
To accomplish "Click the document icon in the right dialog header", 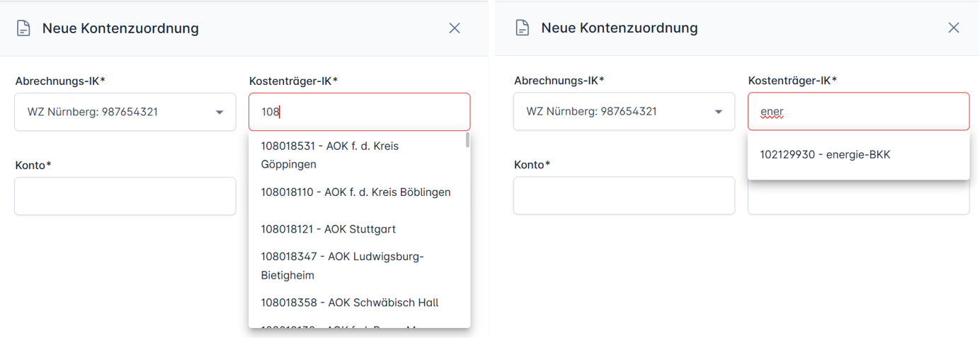I will [523, 28].
